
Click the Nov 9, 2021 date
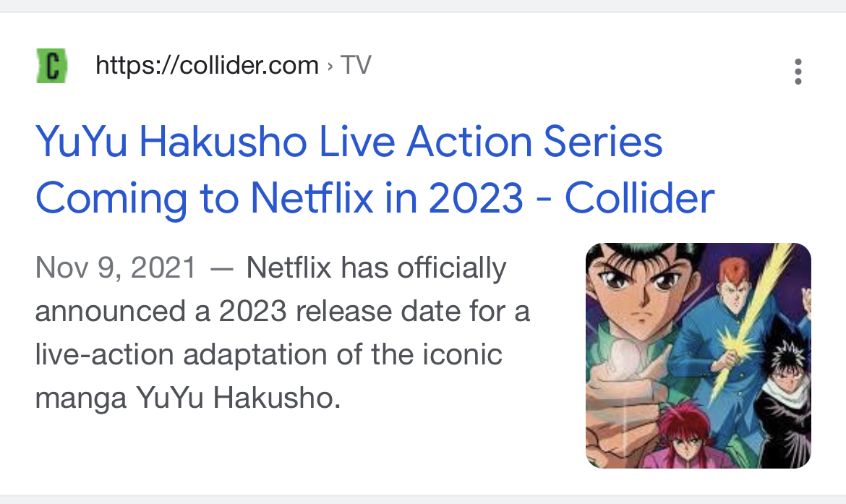(116, 268)
